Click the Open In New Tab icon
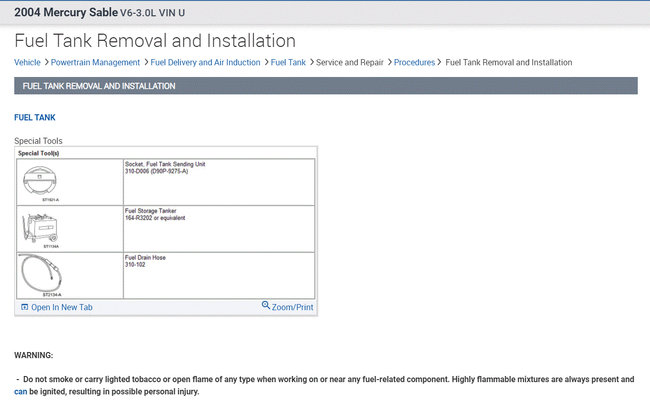Viewport: 650px width, 400px height. pyautogui.click(x=24, y=307)
